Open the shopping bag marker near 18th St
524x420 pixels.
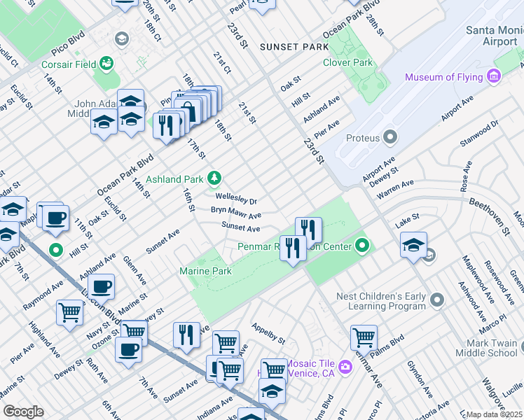pos(188,110)
